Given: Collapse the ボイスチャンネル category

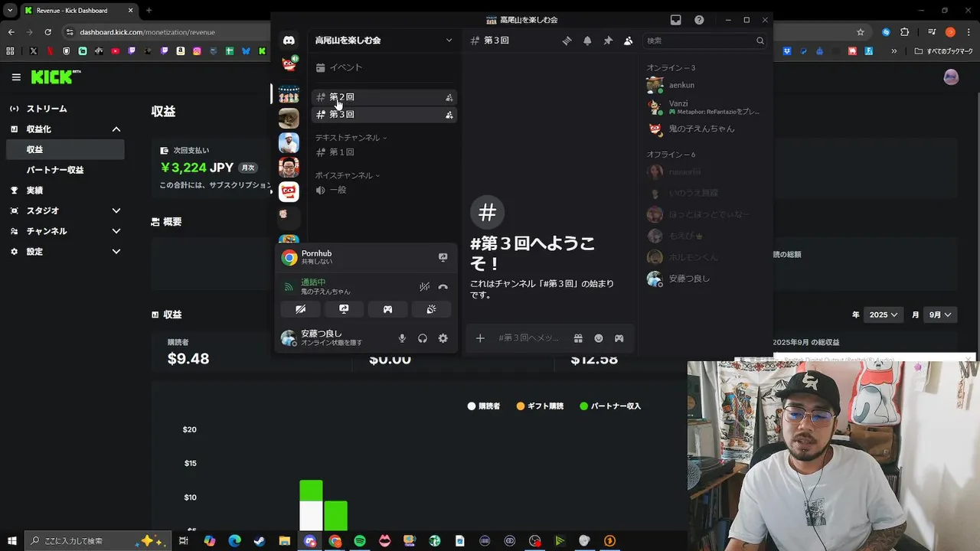Looking at the screenshot, I should click(347, 175).
